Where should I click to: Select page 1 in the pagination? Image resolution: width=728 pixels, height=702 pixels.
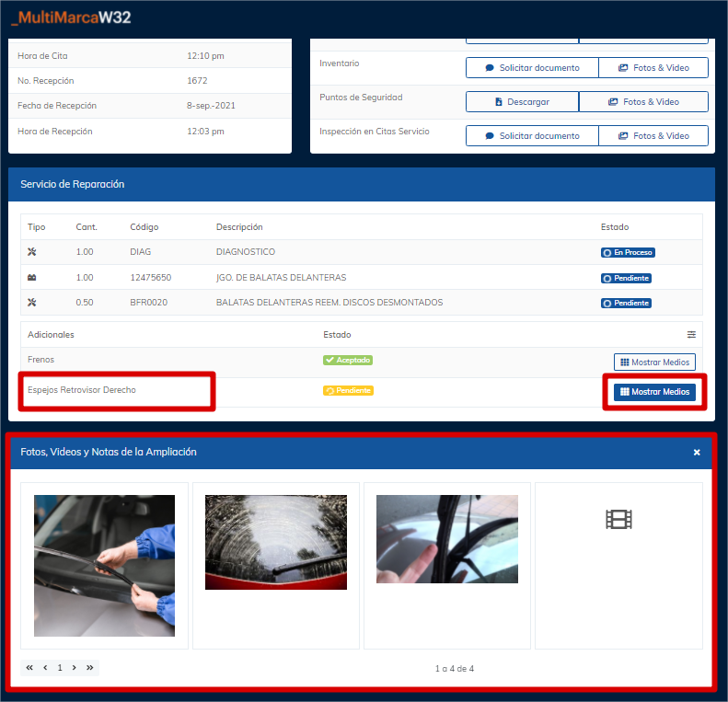pyautogui.click(x=60, y=668)
